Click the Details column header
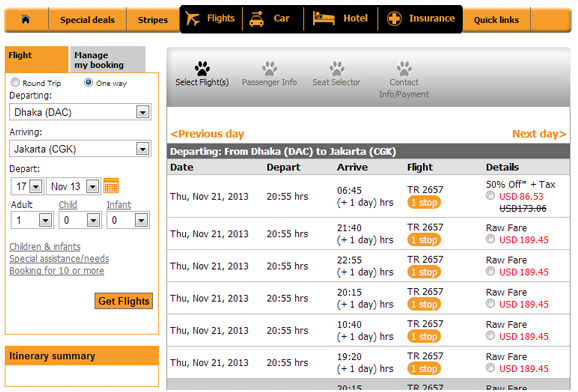Viewport: 578px width, 392px height. [x=502, y=167]
